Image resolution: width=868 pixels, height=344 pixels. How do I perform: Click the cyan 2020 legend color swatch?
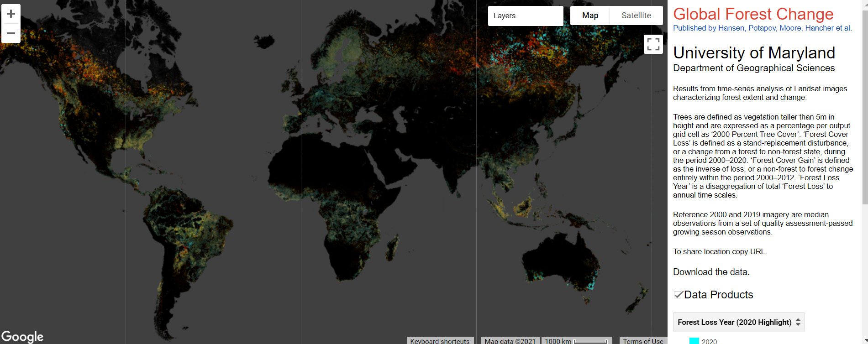[694, 341]
